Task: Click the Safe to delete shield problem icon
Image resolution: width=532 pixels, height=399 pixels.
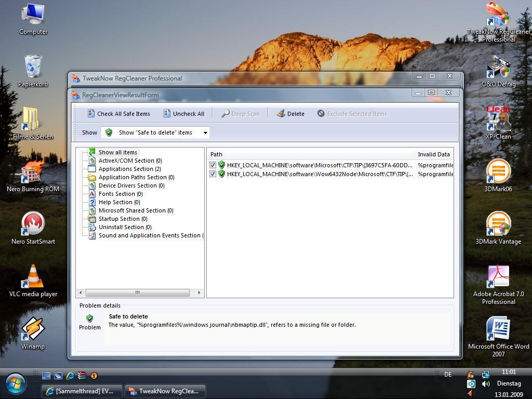Action: (x=89, y=318)
